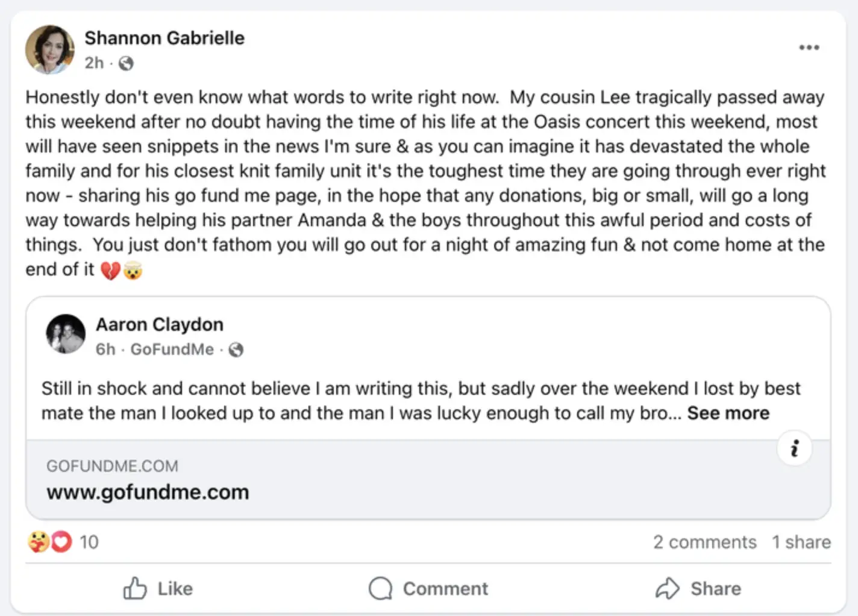This screenshot has width=858, height=616.
Task: Click Aaron Claydon's profile photo
Action: [65, 334]
